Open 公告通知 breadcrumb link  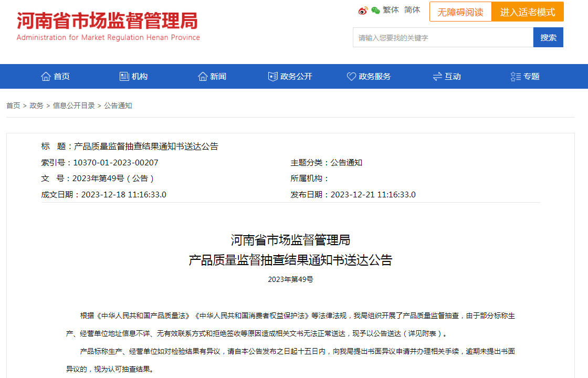(x=118, y=106)
